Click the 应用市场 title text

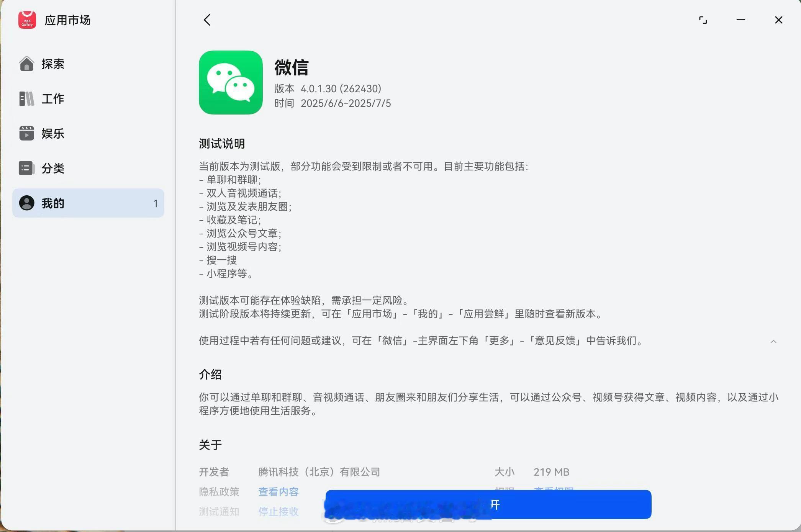click(x=68, y=20)
